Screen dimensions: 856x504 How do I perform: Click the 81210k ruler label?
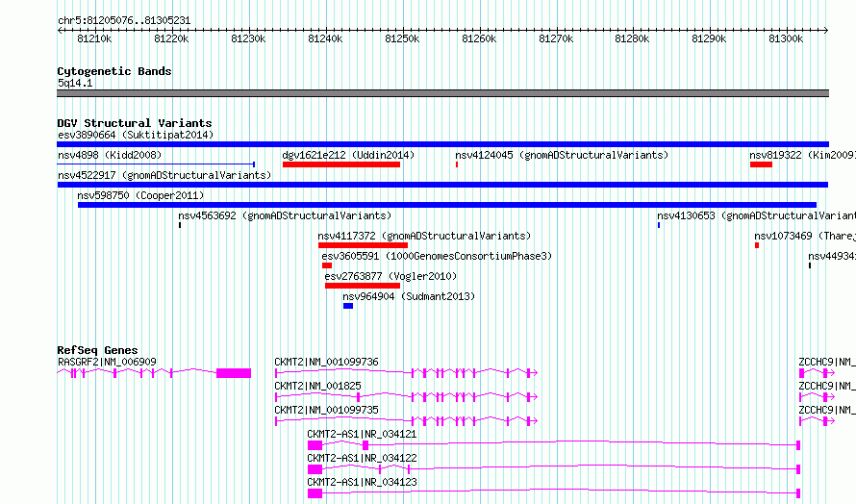(x=94, y=38)
